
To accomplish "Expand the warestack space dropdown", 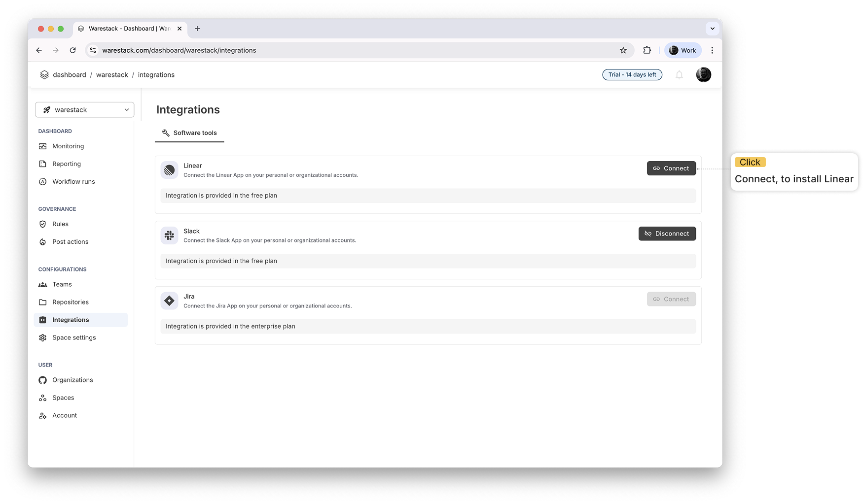I will 85,110.
